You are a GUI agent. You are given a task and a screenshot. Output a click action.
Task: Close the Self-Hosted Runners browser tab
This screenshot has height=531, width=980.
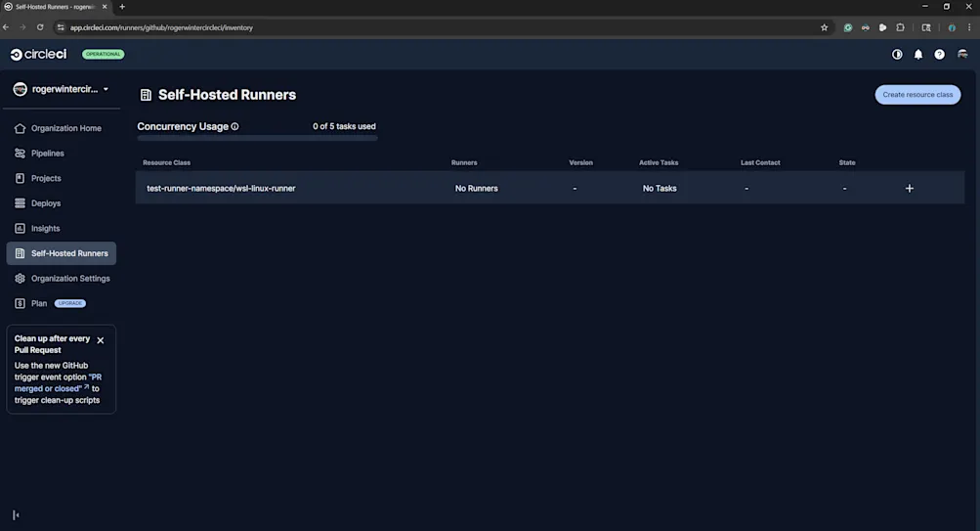click(105, 7)
